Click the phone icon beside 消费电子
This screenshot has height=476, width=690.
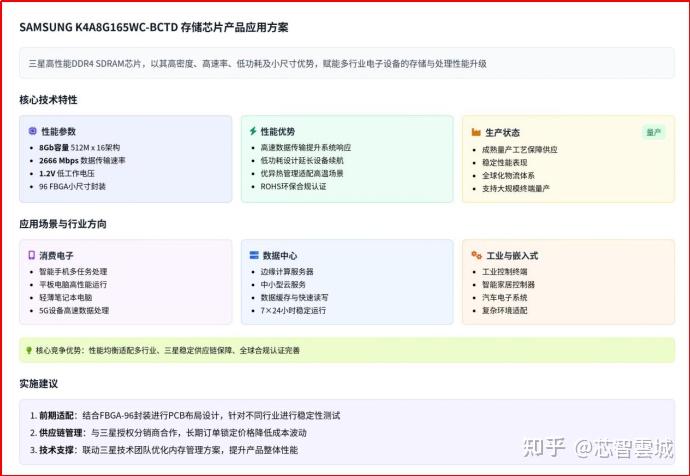[x=32, y=255]
